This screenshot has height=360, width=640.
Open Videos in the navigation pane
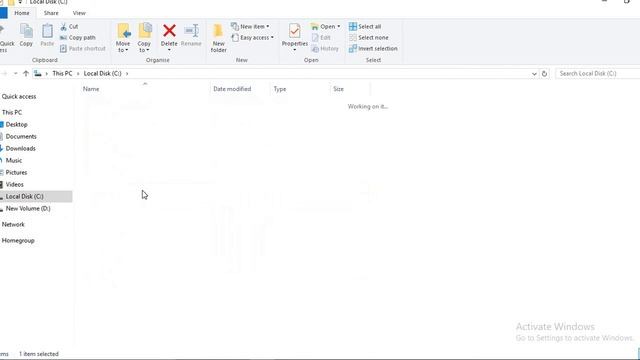click(x=14, y=184)
